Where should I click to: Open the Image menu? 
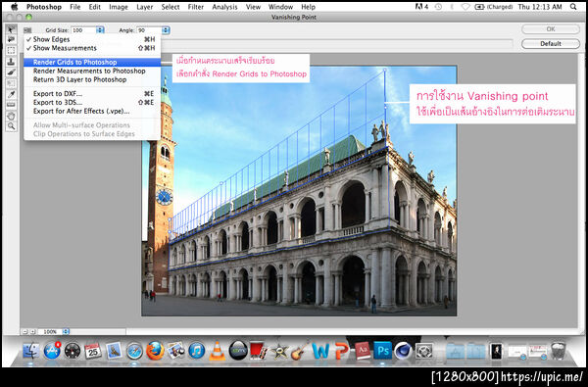click(x=119, y=7)
